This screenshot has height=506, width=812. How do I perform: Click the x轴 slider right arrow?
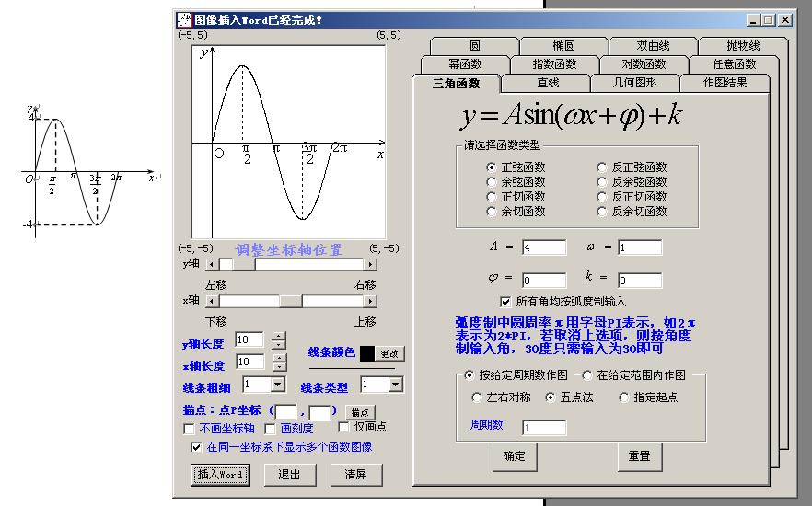(x=369, y=301)
